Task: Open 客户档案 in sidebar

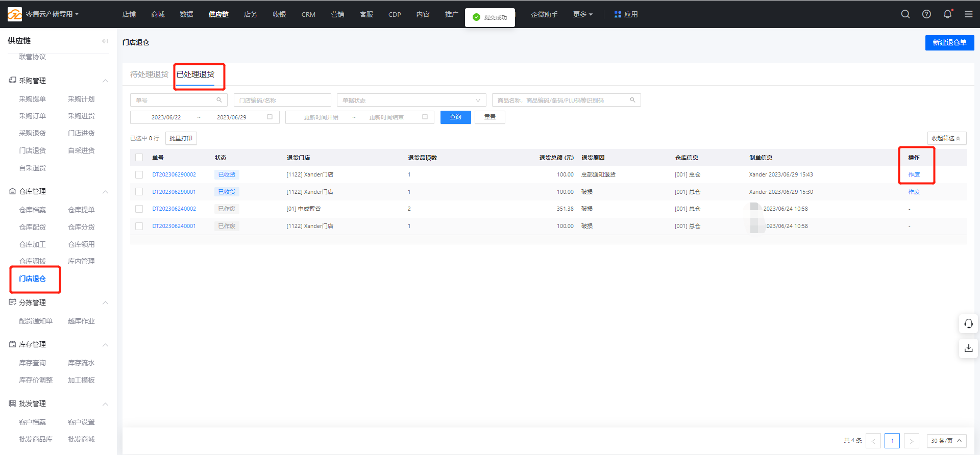Action: (x=32, y=422)
